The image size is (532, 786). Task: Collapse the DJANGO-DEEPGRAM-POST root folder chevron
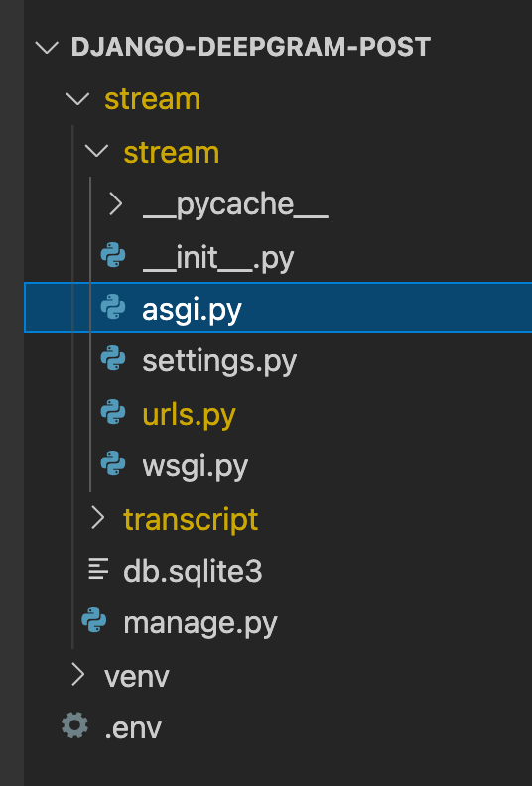47,47
